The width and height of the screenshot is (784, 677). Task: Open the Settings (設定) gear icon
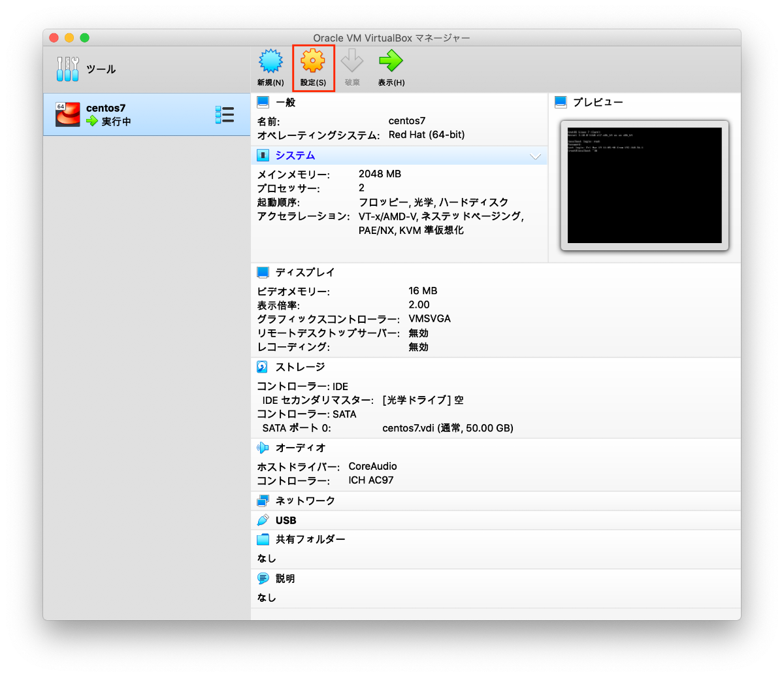(x=312, y=61)
